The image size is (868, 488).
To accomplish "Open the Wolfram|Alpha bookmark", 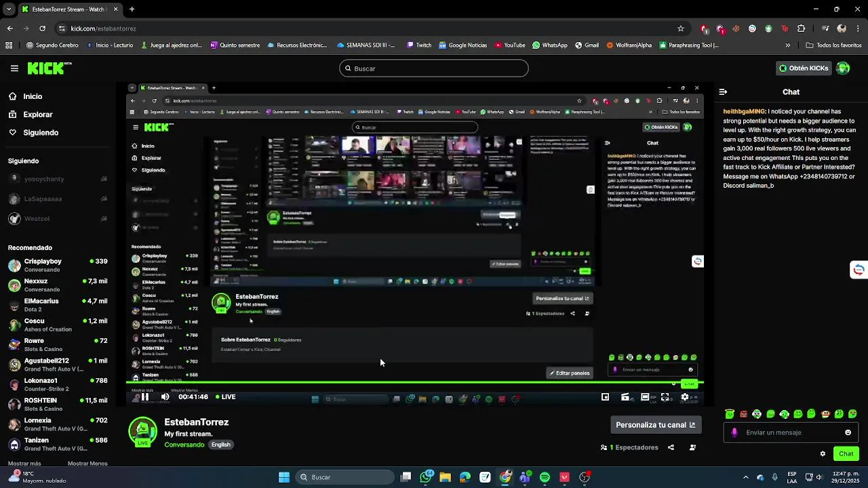I will click(629, 45).
